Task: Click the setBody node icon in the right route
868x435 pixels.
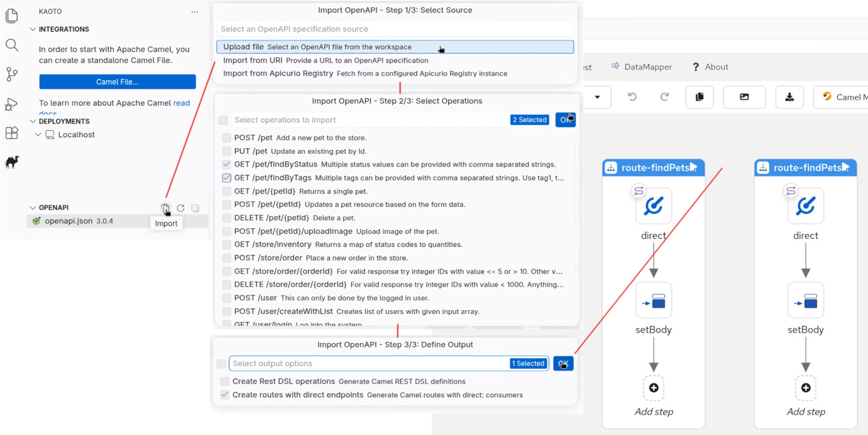Action: point(805,300)
